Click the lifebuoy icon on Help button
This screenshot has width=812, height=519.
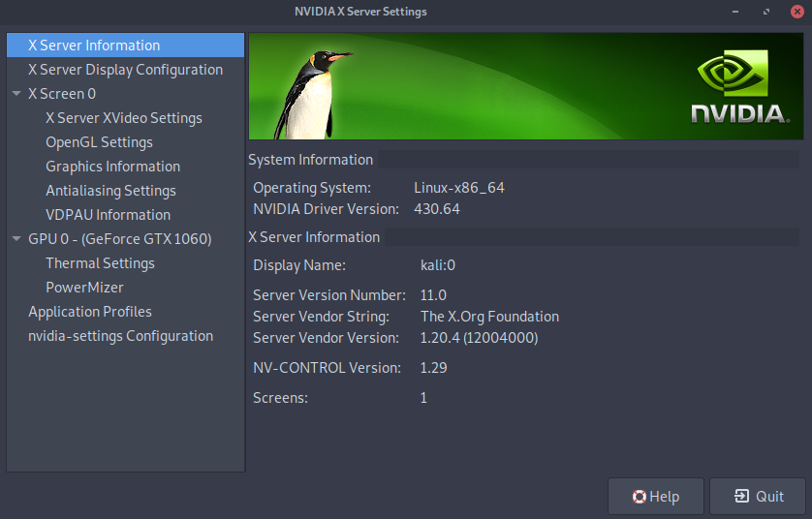(640, 497)
